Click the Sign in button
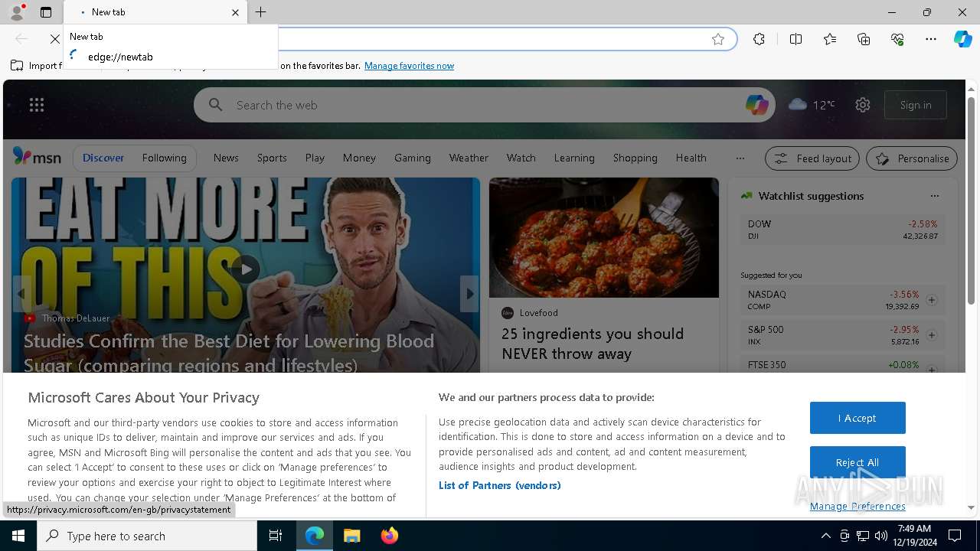 point(916,105)
